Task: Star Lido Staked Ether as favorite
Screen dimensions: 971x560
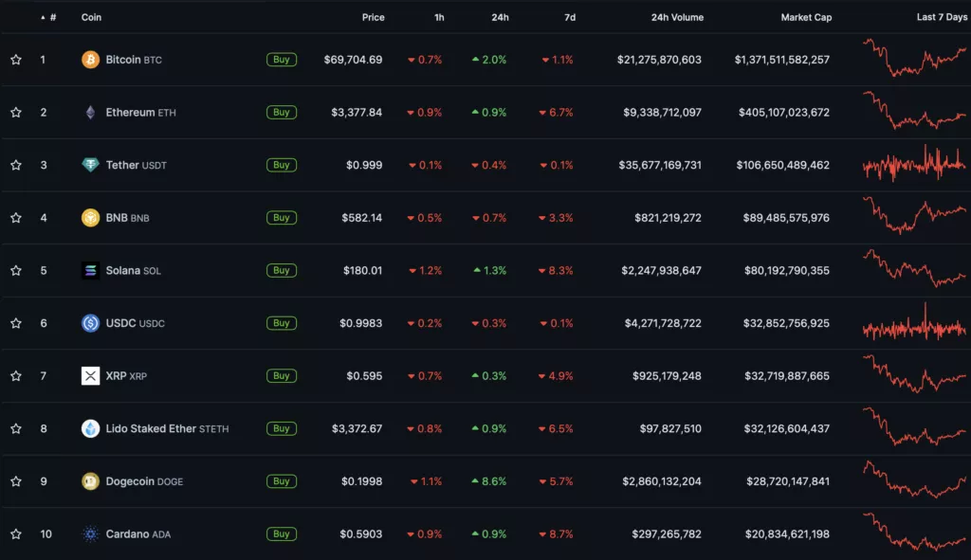Action: click(16, 428)
